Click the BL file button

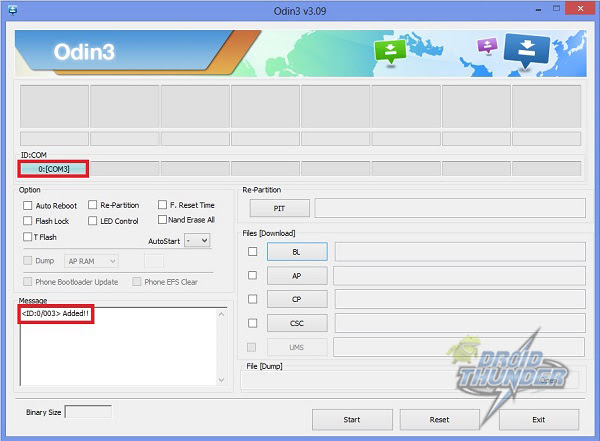297,252
